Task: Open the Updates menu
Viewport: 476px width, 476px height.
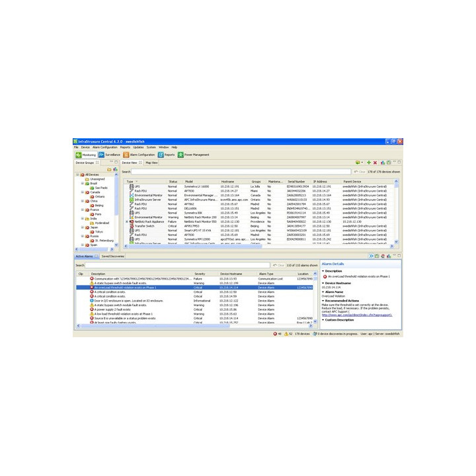Action: [x=138, y=147]
